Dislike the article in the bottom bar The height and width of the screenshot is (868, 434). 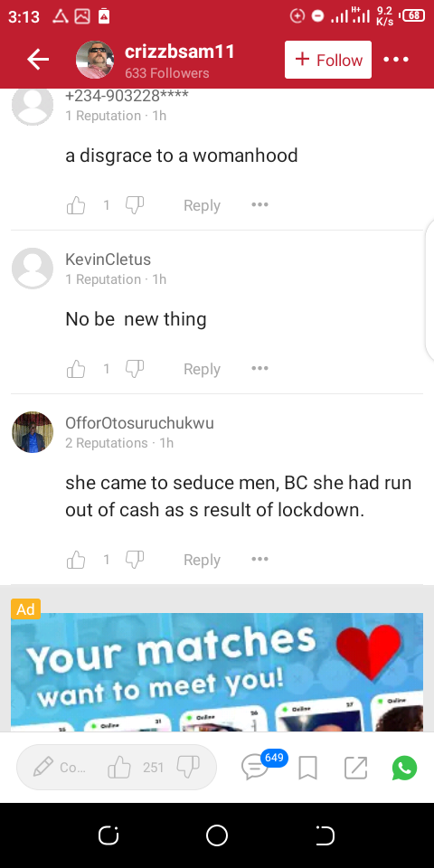tap(188, 768)
